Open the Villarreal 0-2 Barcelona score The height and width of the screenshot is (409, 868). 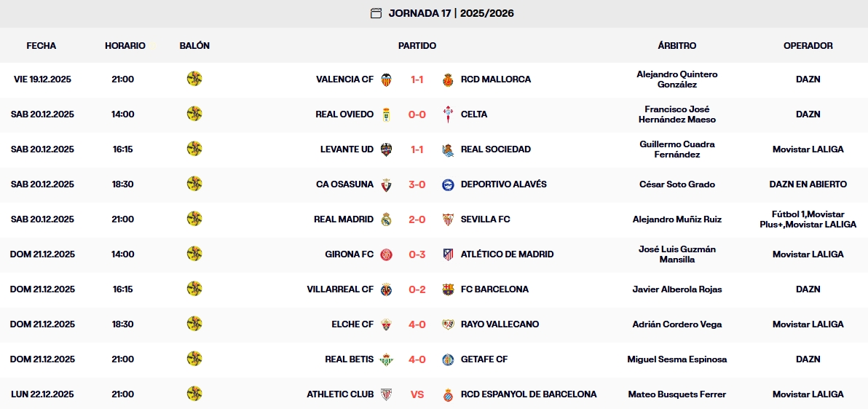coord(417,289)
